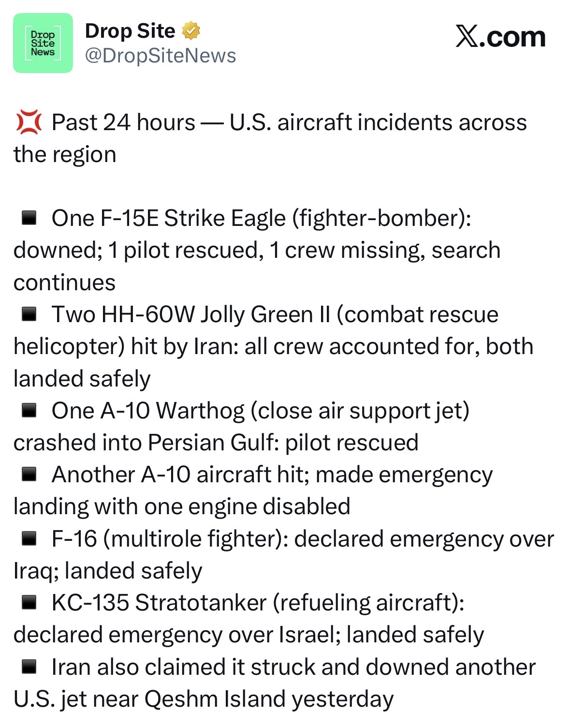Click the X.com logo
The image size is (570, 728).
(500, 37)
